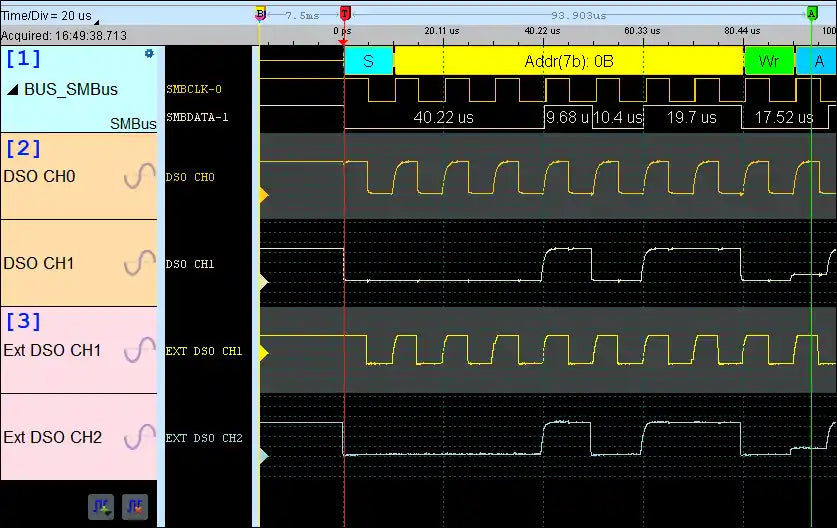Select the green A cursor marker

[x=811, y=13]
